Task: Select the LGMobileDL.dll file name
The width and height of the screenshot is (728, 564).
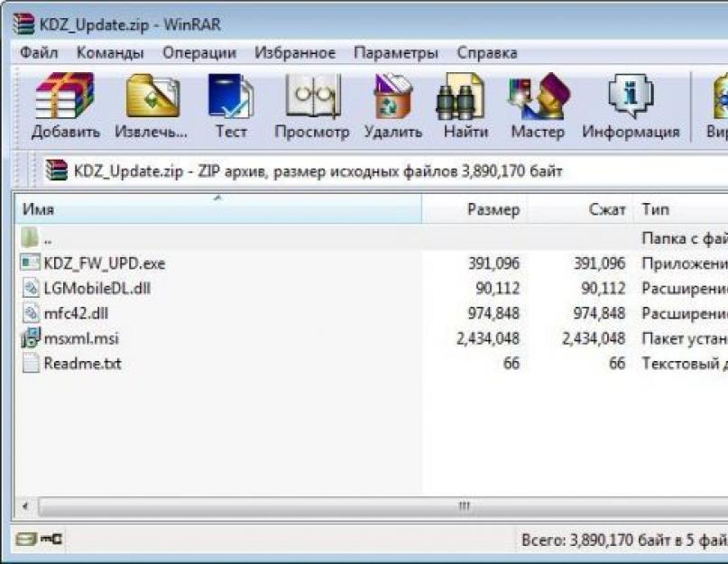Action: 97,289
